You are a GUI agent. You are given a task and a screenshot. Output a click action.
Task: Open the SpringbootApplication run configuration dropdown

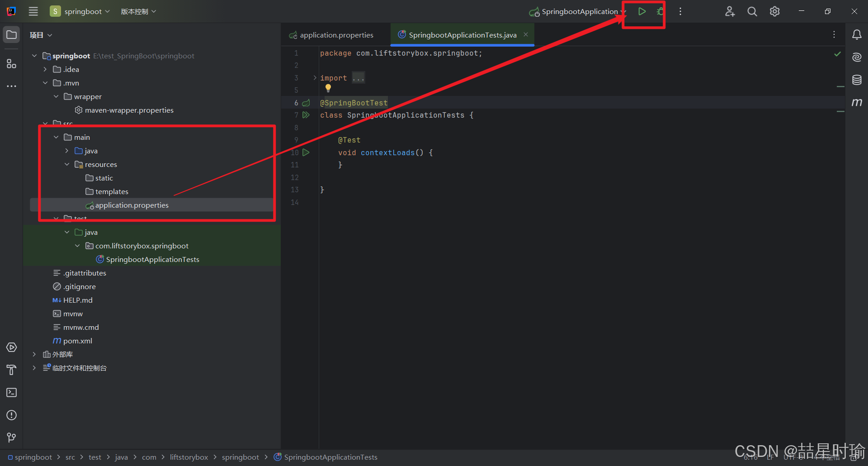click(x=578, y=11)
